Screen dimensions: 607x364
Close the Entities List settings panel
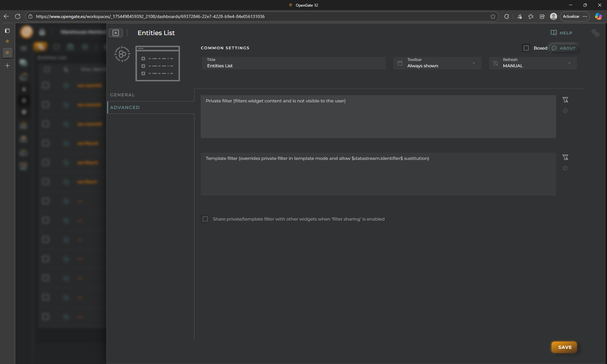coord(116,33)
